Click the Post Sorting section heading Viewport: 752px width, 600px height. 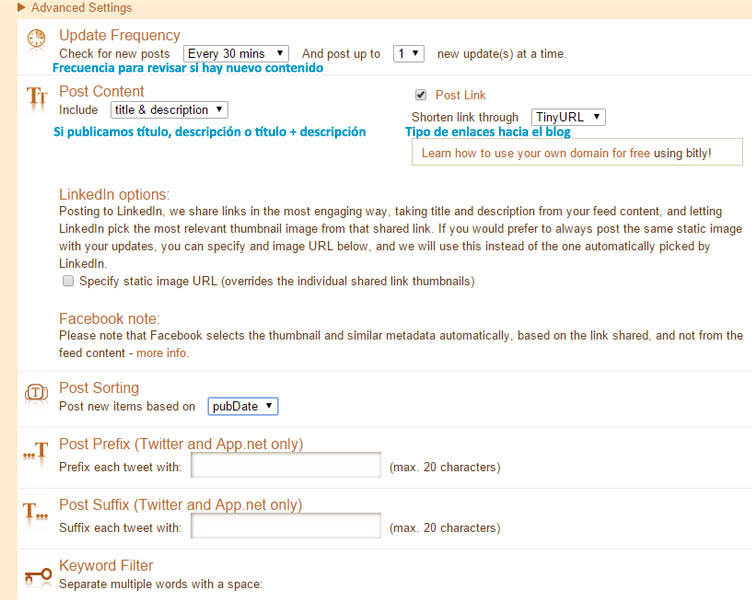(99, 388)
